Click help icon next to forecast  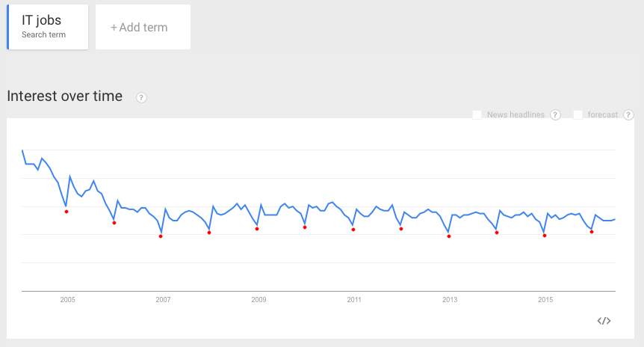tap(628, 114)
